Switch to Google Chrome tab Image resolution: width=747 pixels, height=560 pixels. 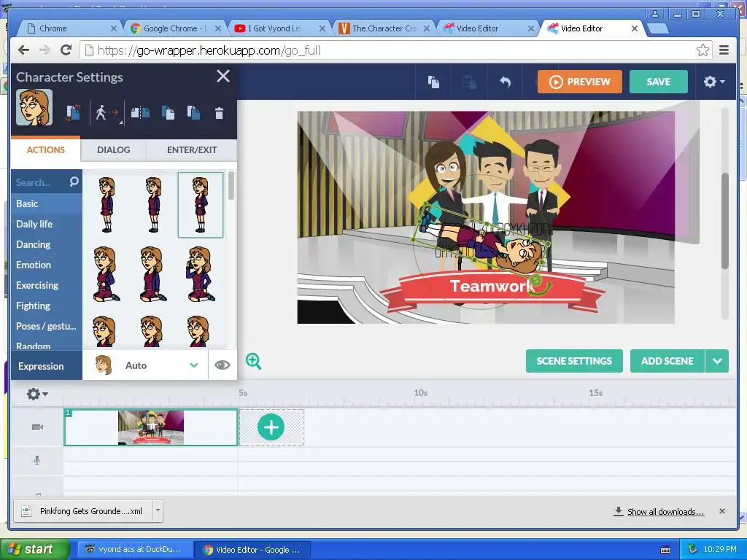(x=174, y=28)
